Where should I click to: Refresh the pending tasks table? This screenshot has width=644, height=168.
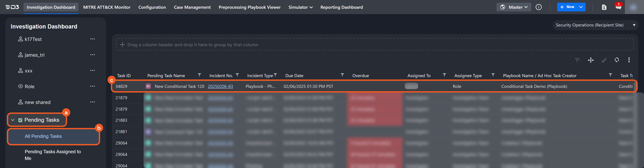616,60
